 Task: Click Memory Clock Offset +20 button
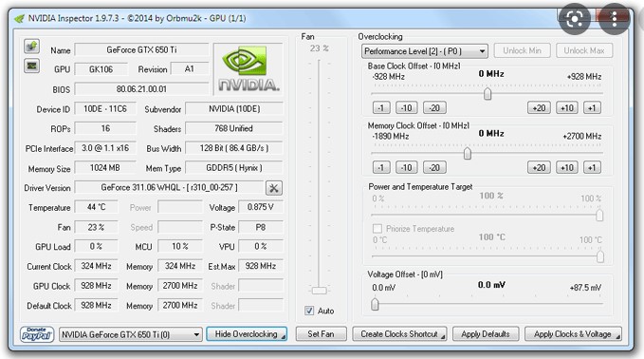(x=539, y=167)
